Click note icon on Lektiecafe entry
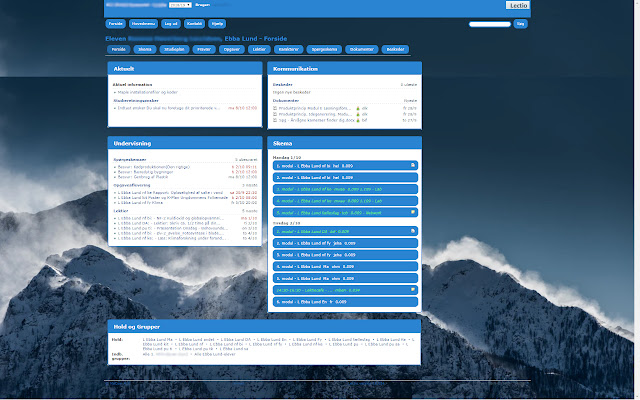Image resolution: width=640 pixels, height=400 pixels. (412, 289)
